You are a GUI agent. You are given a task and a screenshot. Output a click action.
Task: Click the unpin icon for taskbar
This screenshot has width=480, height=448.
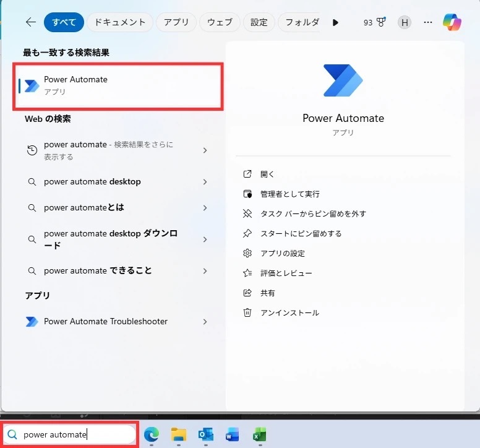pos(247,213)
